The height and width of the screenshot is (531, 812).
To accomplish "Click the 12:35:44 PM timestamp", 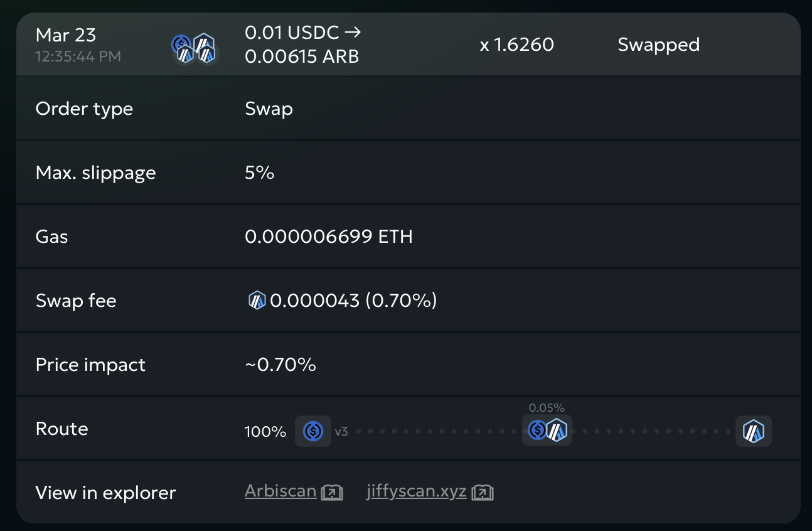I will point(78,56).
